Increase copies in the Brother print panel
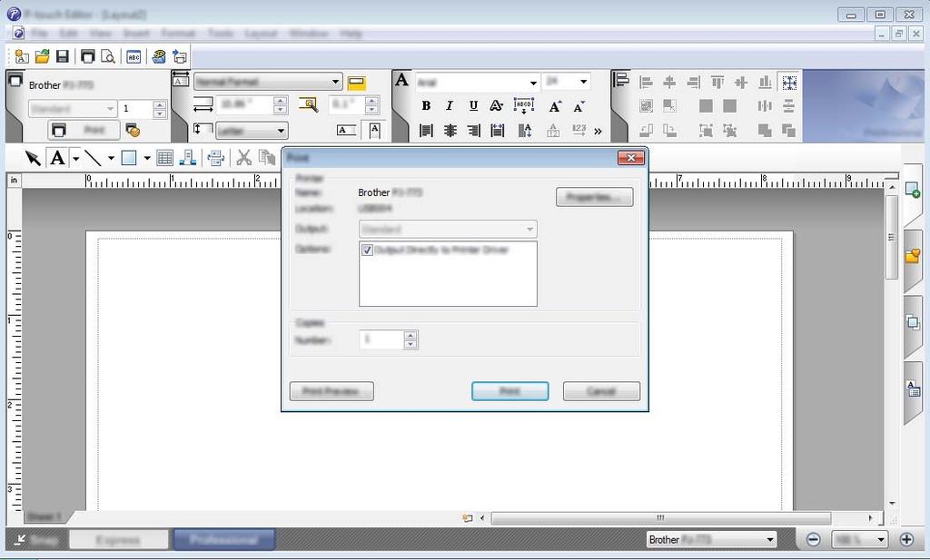The image size is (930, 560). (159, 105)
